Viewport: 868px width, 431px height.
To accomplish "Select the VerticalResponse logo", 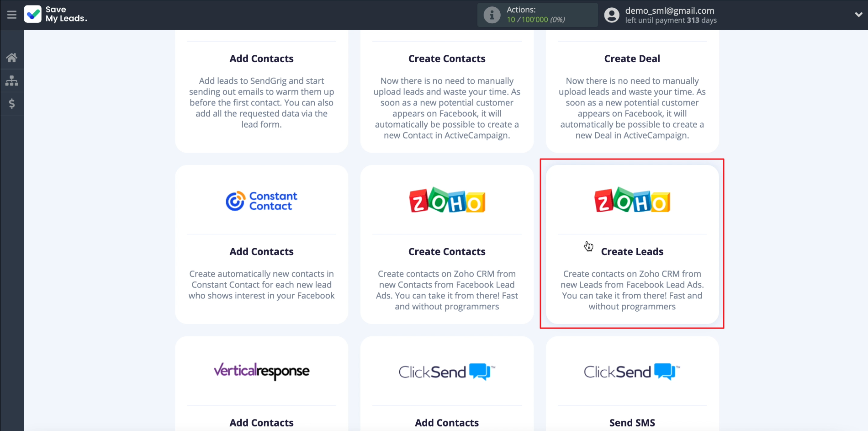I will pyautogui.click(x=261, y=371).
